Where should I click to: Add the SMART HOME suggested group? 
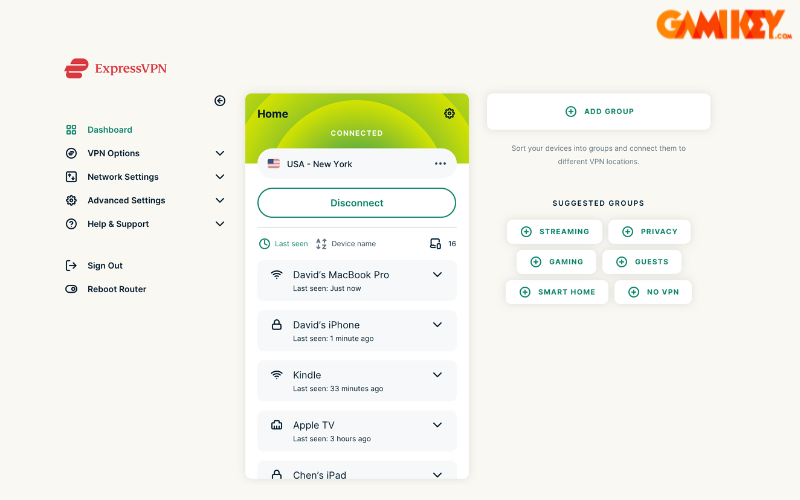557,292
